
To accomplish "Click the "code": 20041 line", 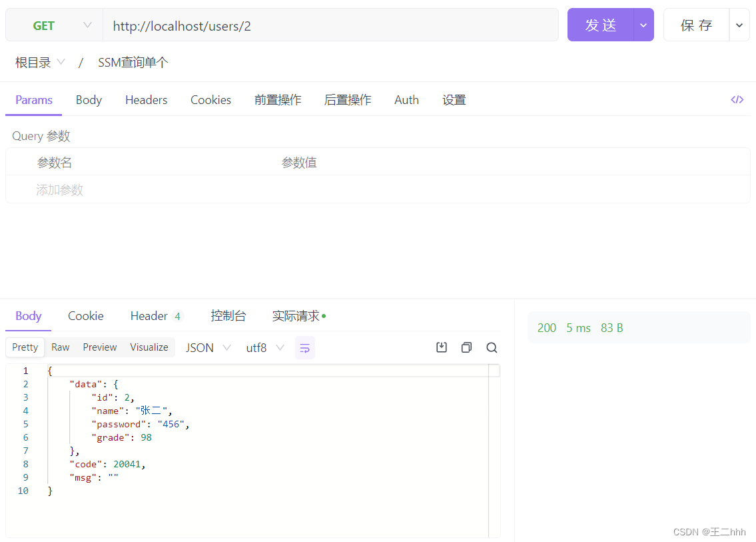I will [x=107, y=464].
